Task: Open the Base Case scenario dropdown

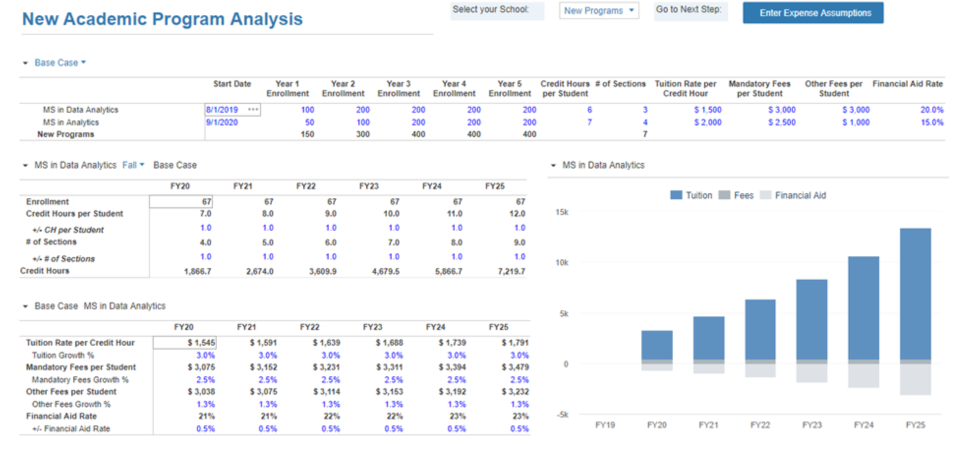Action: (x=60, y=62)
